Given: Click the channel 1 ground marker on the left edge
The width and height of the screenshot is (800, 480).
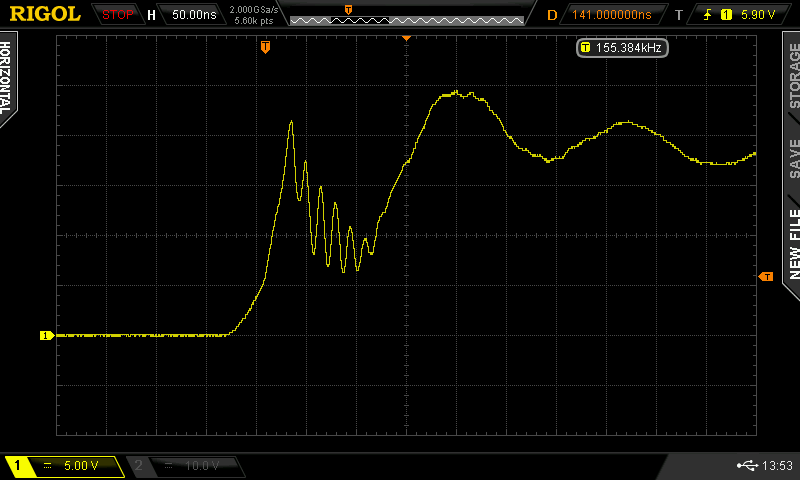Looking at the screenshot, I should [x=45, y=336].
